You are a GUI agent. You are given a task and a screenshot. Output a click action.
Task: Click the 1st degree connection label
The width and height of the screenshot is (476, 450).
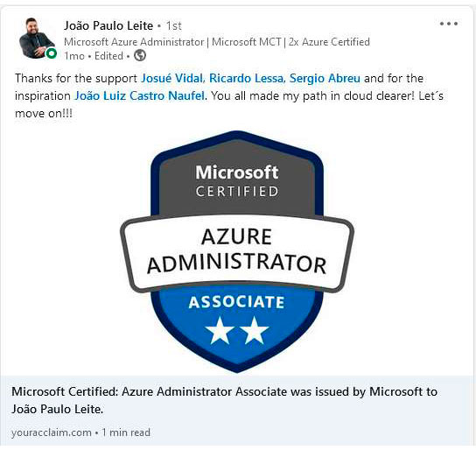[173, 25]
